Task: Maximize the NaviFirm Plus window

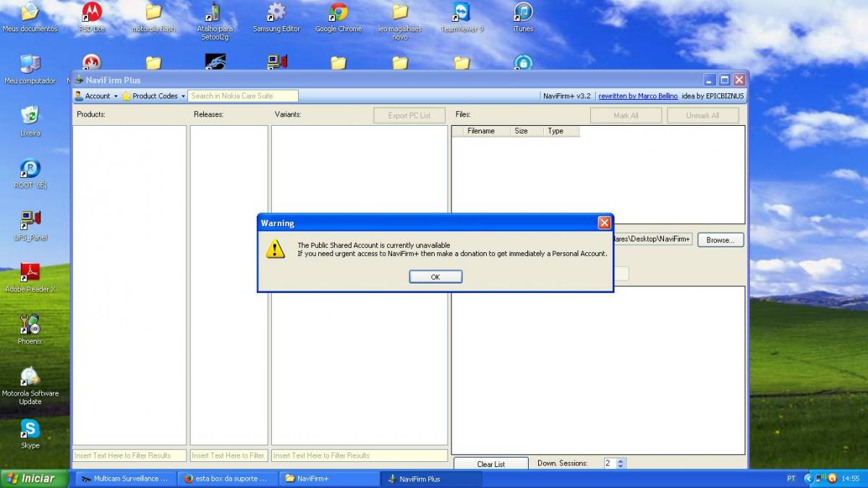Action: click(x=724, y=80)
